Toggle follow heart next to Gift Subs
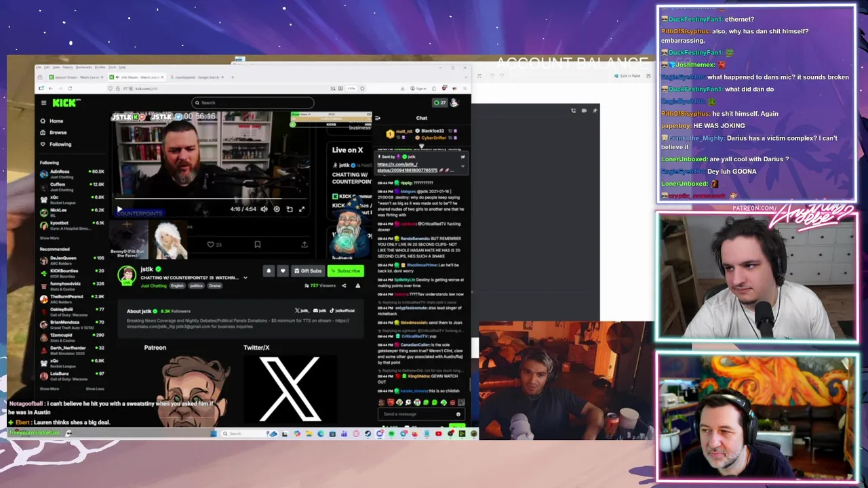The width and height of the screenshot is (868, 488). click(x=283, y=271)
